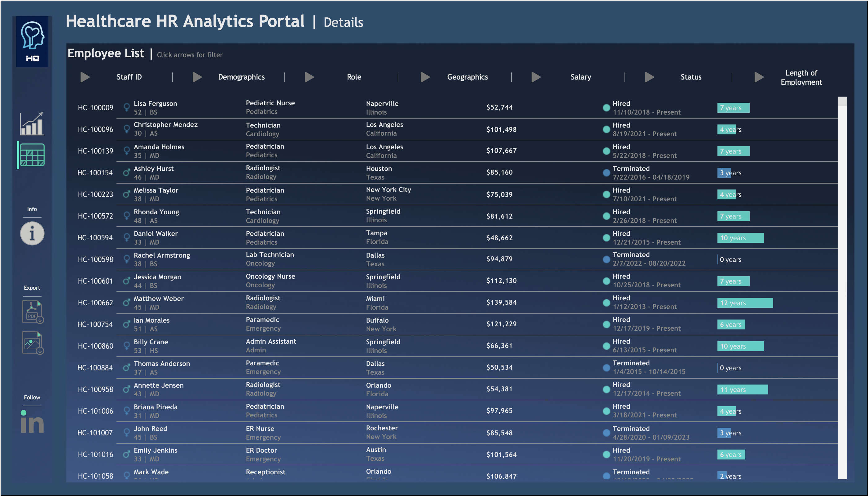Select the Employee List header

[106, 53]
